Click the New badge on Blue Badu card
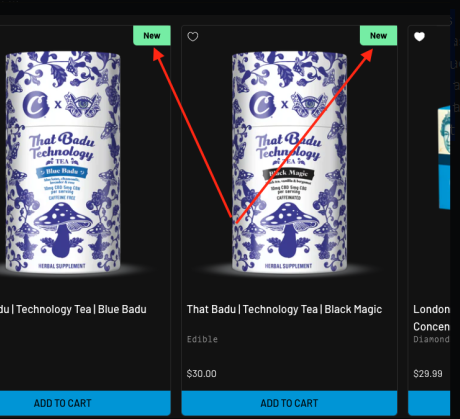This screenshot has width=460, height=419. [x=152, y=35]
